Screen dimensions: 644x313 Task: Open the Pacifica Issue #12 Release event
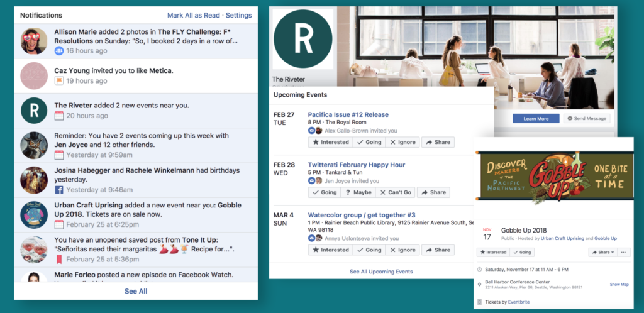(348, 114)
